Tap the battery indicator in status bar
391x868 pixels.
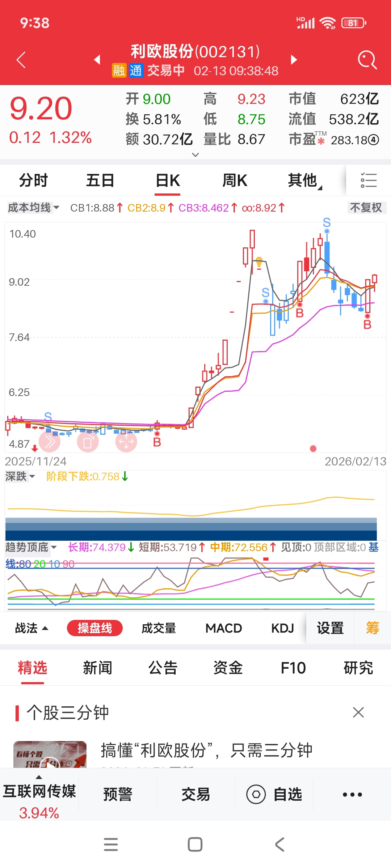tap(354, 23)
